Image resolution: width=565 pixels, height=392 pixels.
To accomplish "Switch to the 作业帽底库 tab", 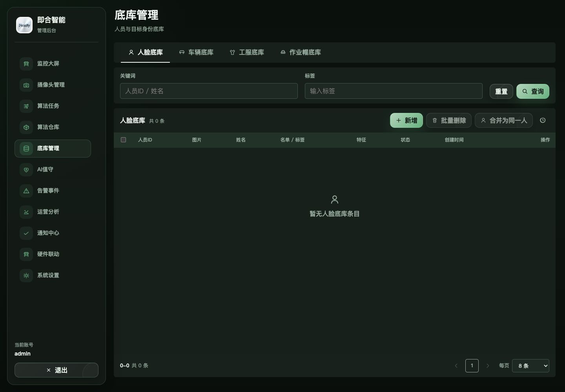I will click(301, 52).
